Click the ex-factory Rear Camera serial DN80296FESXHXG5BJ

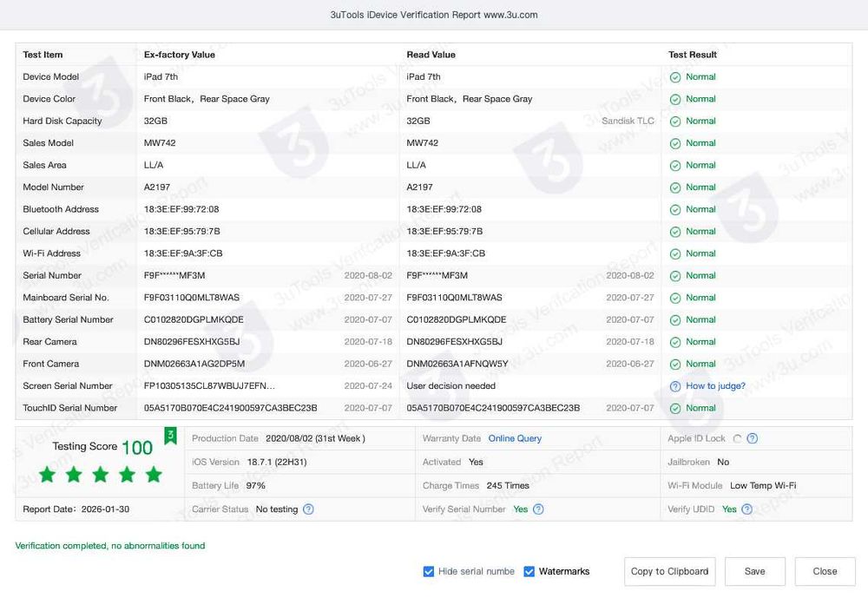tap(192, 342)
